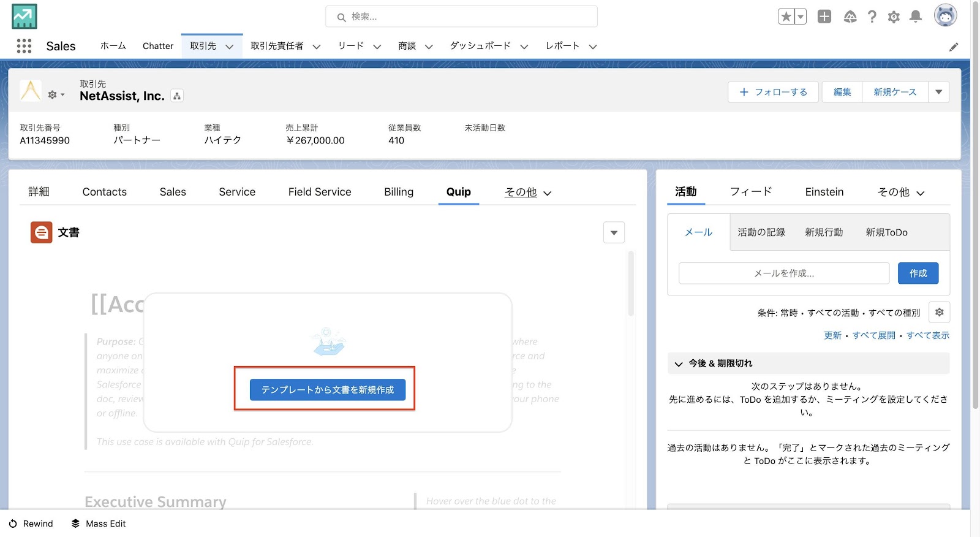Click テンプレートから文書を新規作成 button

click(328, 390)
